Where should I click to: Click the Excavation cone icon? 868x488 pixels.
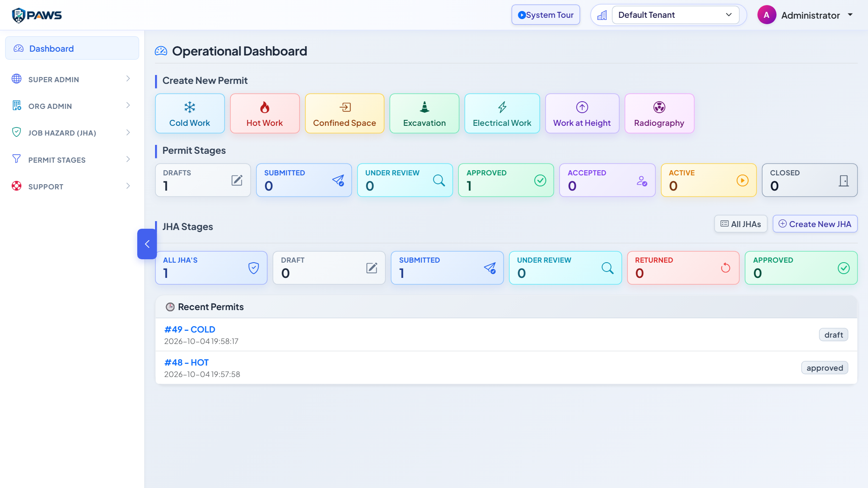[424, 107]
